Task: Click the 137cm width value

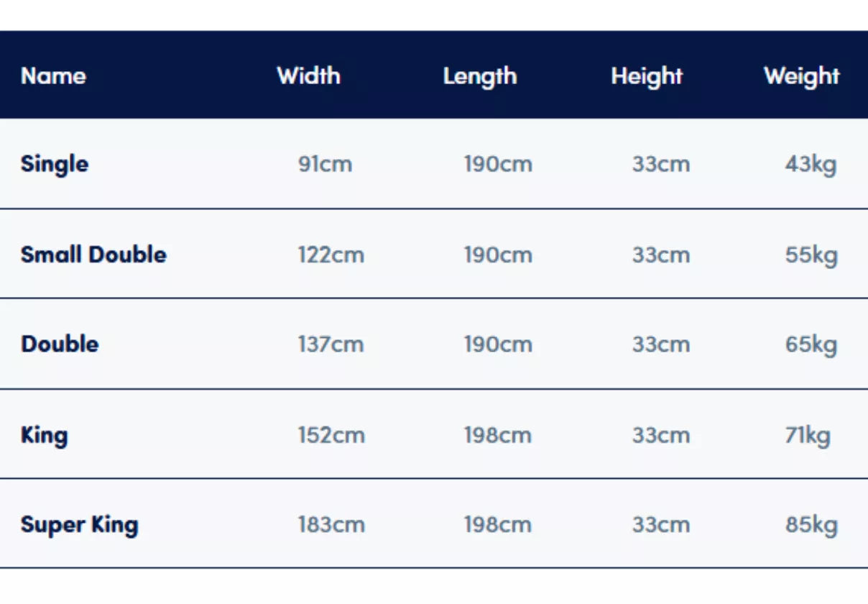Action: [331, 344]
